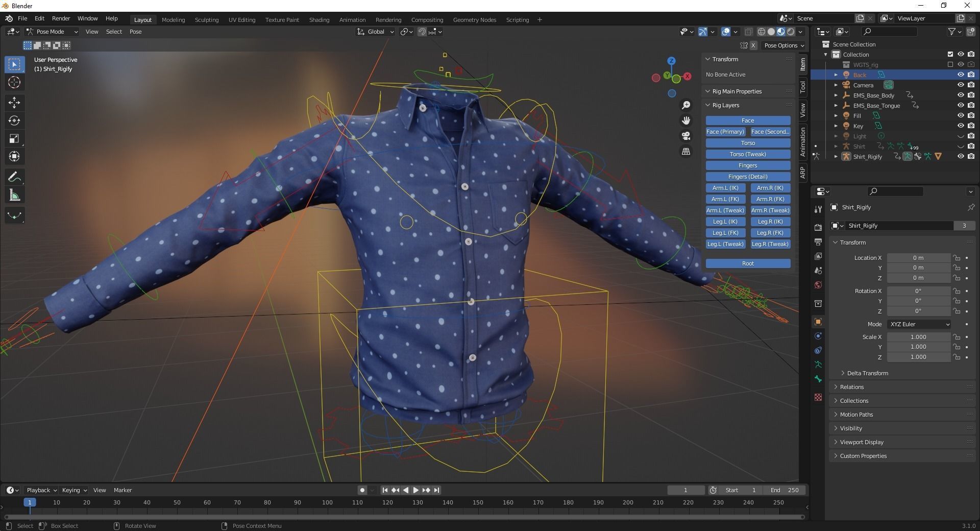The width and height of the screenshot is (980, 531).
Task: Select the Move tool
Action: [14, 103]
